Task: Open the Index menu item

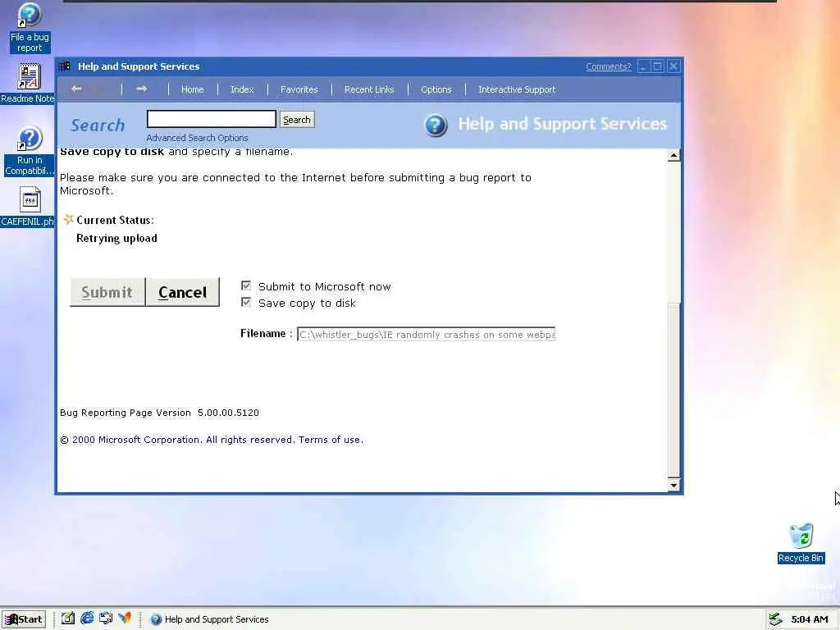Action: click(x=242, y=89)
